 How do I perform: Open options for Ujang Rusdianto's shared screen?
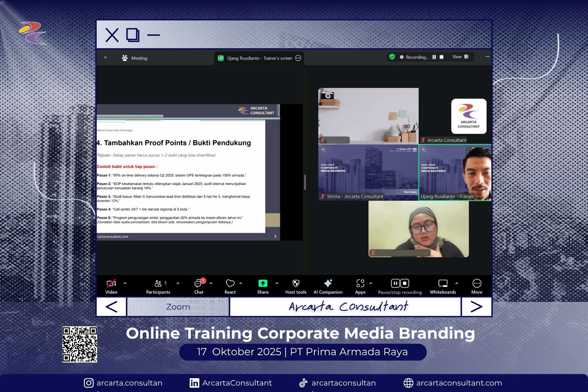(x=298, y=58)
